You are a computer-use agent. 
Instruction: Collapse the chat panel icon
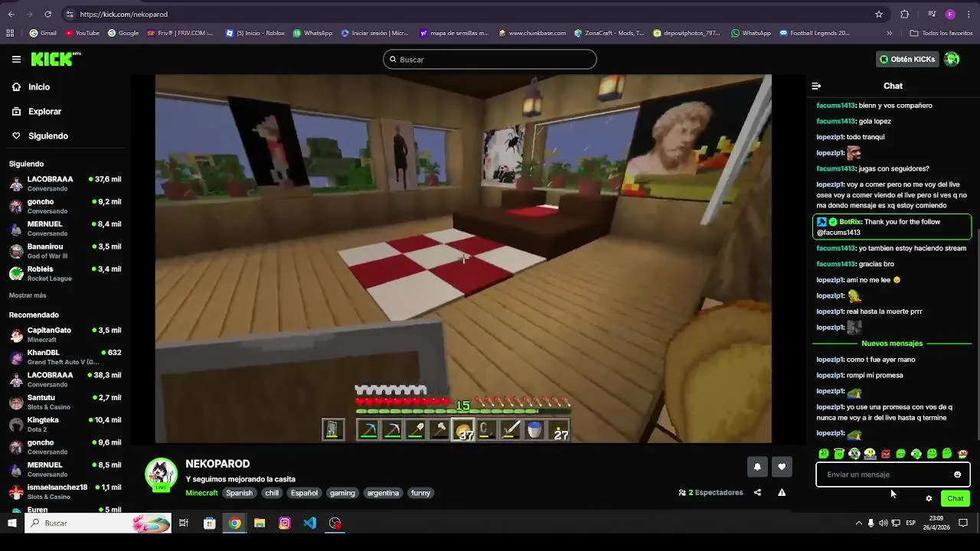[x=816, y=86]
